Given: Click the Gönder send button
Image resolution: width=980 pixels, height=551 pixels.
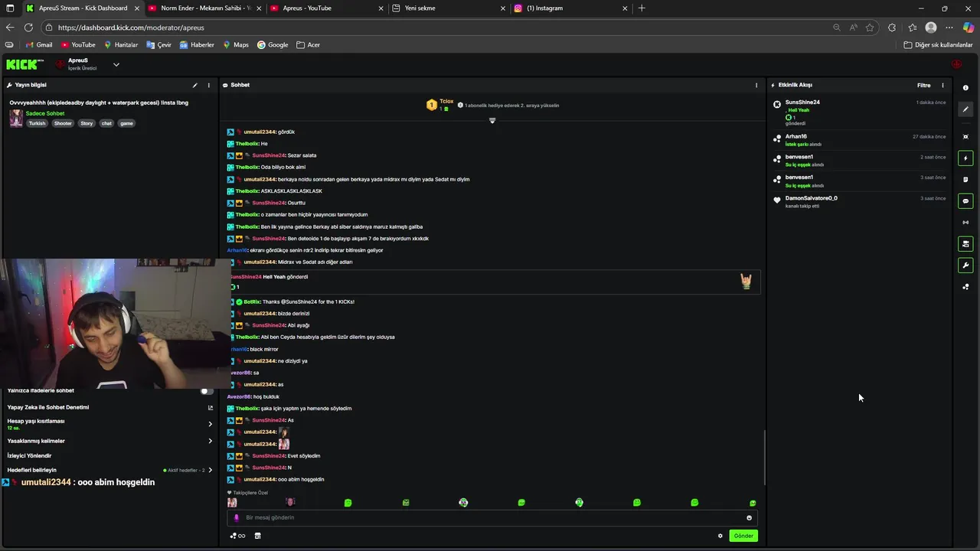Looking at the screenshot, I should (743, 536).
